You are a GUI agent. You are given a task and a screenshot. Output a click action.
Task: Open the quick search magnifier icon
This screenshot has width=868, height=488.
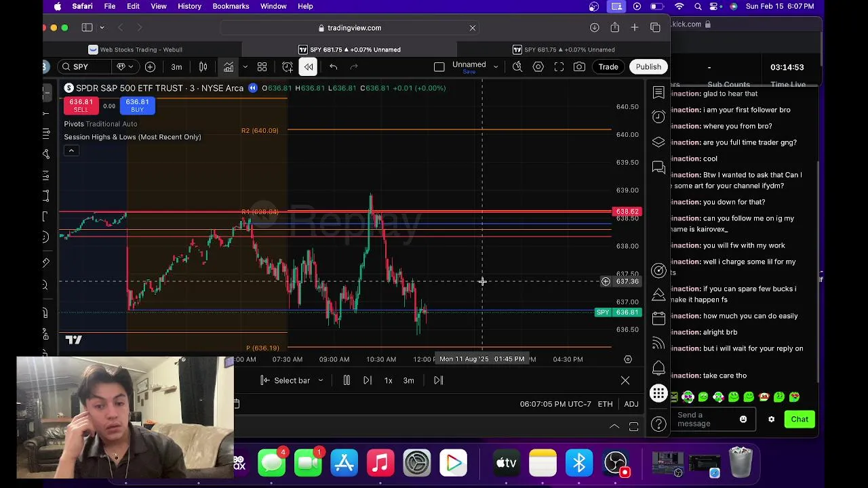click(517, 66)
